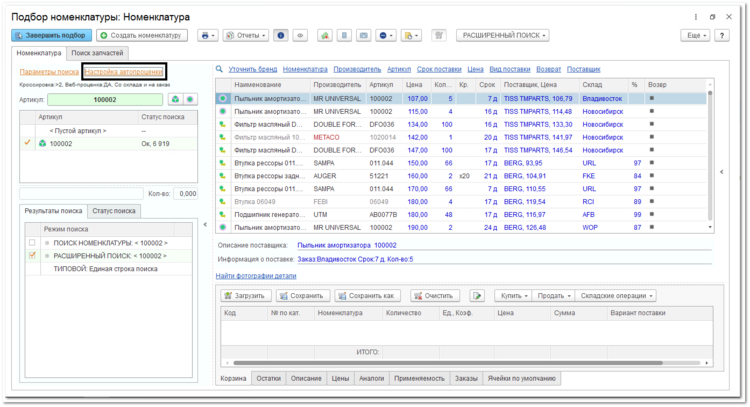Viewport: 750px width, 407px height.
Task: Uncheck the РАСШИРЕННЫЙ ПОИСК checkbox
Action: 32,255
